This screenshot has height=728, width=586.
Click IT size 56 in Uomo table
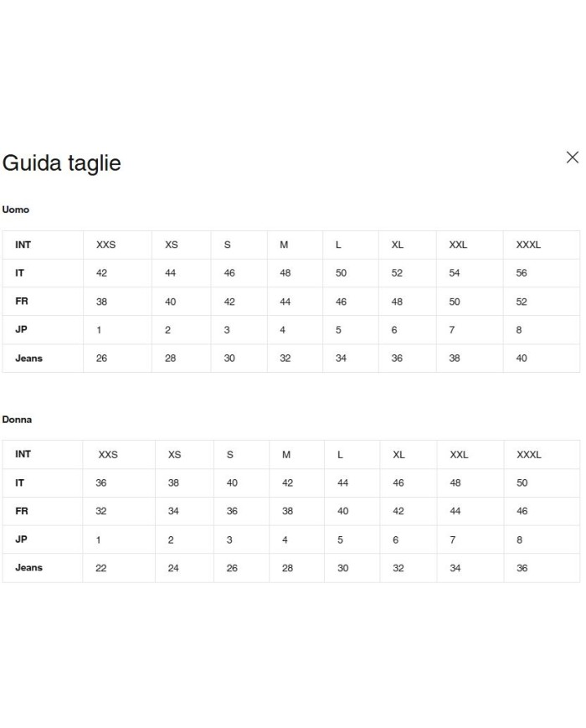coord(522,273)
